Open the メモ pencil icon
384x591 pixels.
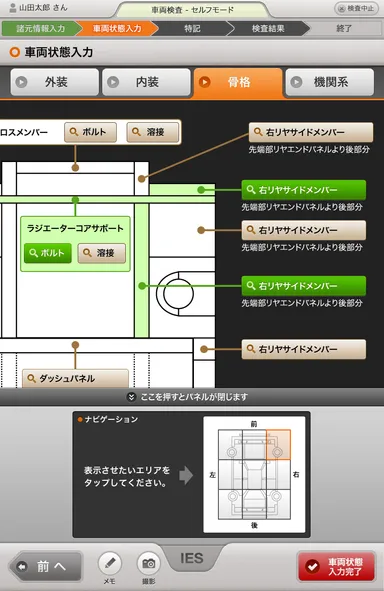click(110, 564)
